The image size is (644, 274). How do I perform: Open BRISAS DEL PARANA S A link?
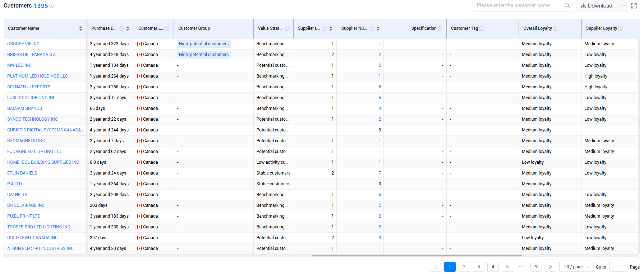[31, 55]
